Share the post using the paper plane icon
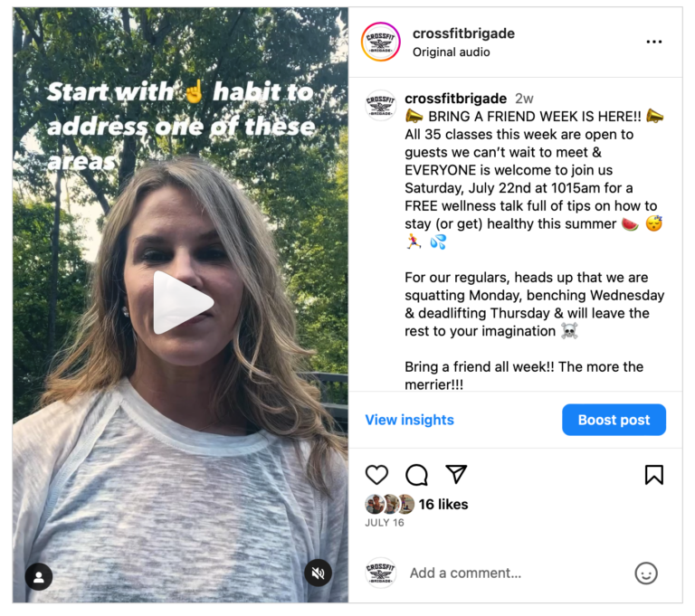This screenshot has width=695, height=616. click(x=456, y=474)
